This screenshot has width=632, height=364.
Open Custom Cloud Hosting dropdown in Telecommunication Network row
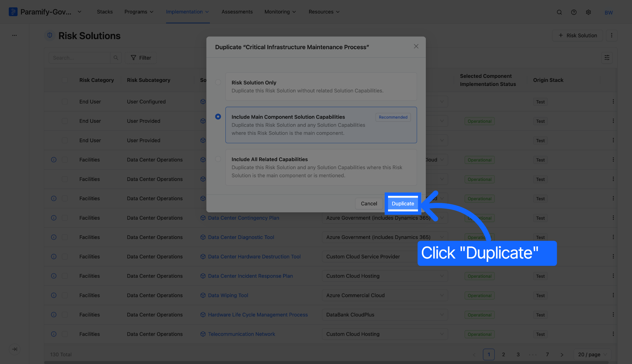click(385, 334)
